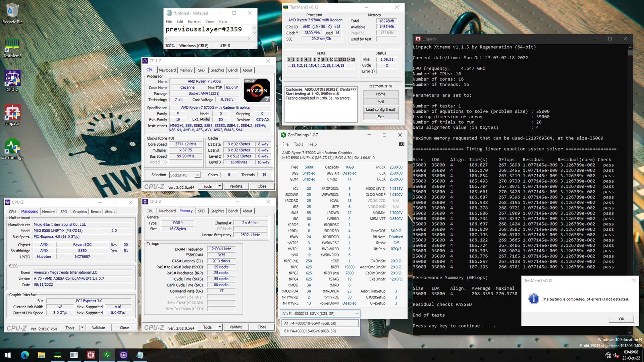Image resolution: width=644 pixels, height=362 pixels.
Task: Expand the ZenTimings A1 module dropdown
Action: (357, 313)
